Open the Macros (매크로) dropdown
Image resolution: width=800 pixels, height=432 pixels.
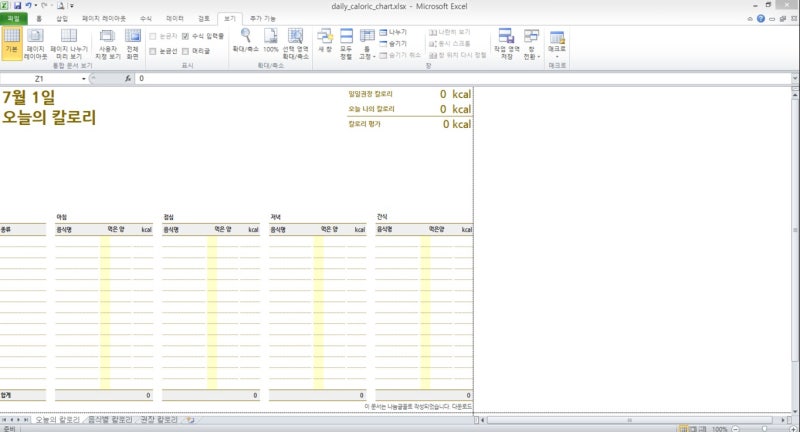(x=557, y=44)
